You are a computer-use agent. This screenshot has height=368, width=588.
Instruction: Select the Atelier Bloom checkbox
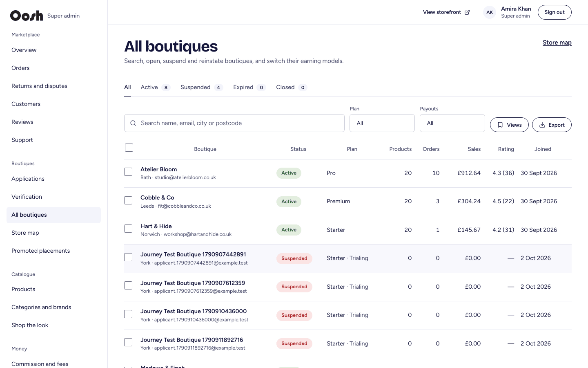[x=128, y=172]
